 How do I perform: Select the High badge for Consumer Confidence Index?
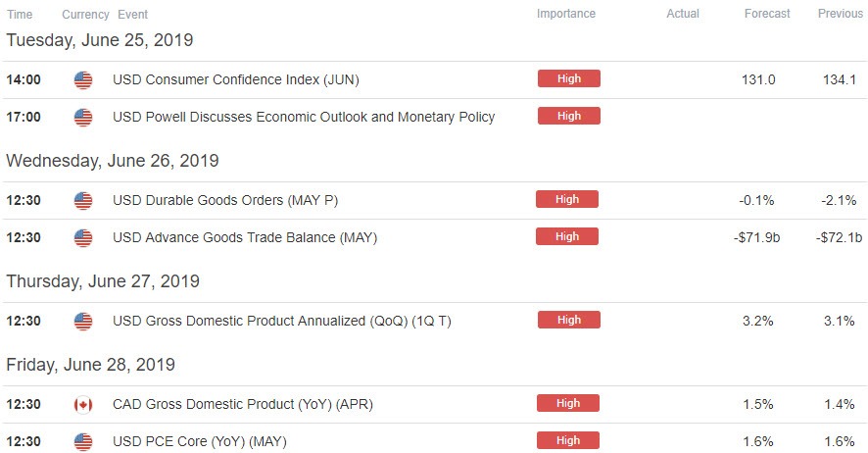(569, 78)
